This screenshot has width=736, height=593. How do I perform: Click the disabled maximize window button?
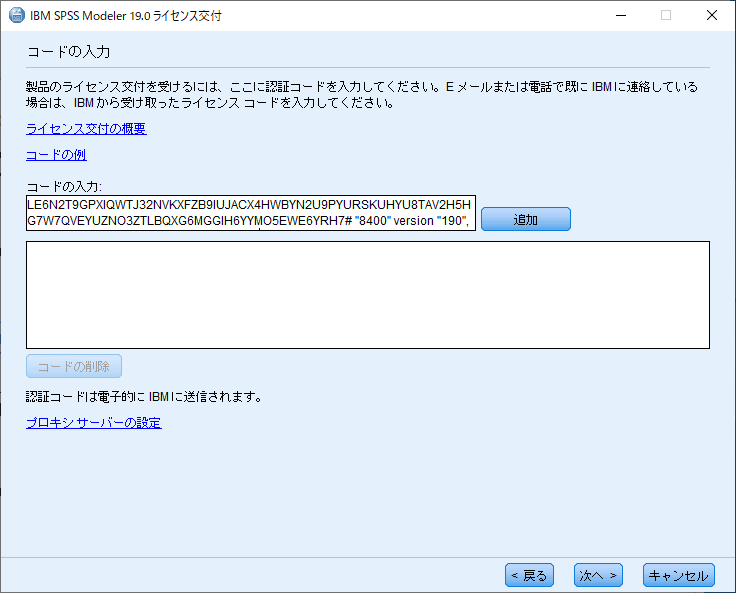(666, 15)
